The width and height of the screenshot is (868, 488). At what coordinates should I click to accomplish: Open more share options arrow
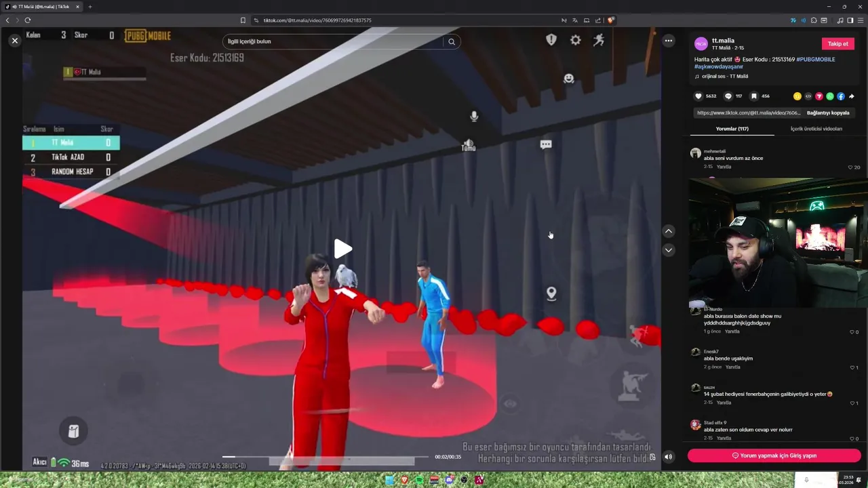(852, 96)
